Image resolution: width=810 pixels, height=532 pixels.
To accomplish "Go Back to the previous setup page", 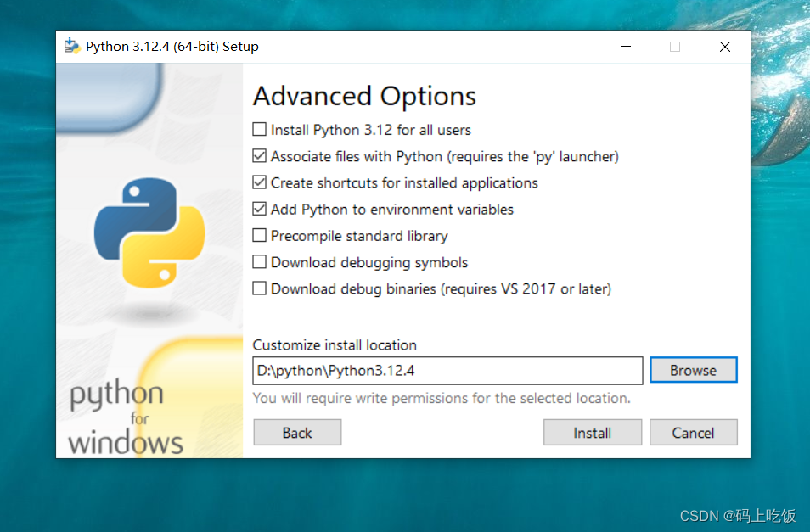I will tap(297, 433).
